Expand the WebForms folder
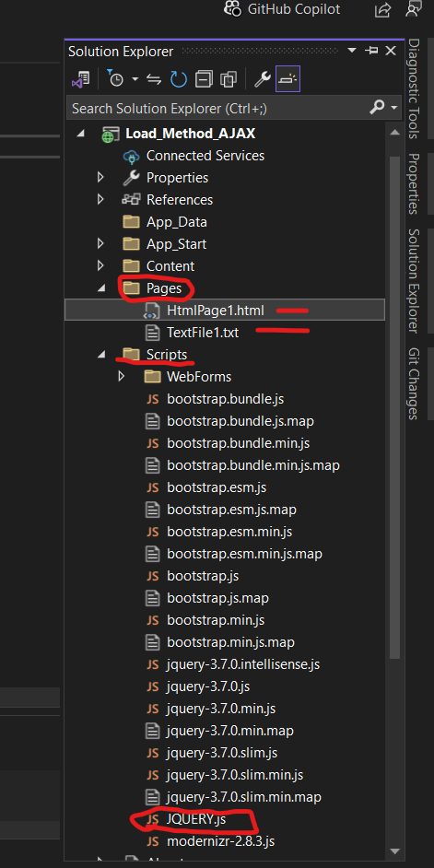Image resolution: width=434 pixels, height=868 pixels. click(122, 377)
